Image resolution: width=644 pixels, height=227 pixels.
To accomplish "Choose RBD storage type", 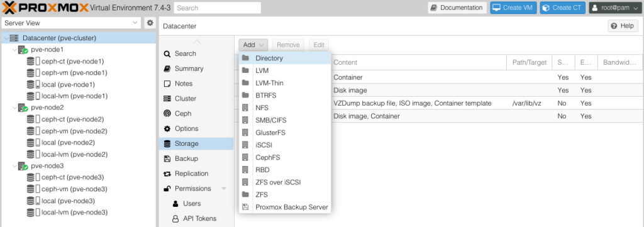I will tap(285, 170).
